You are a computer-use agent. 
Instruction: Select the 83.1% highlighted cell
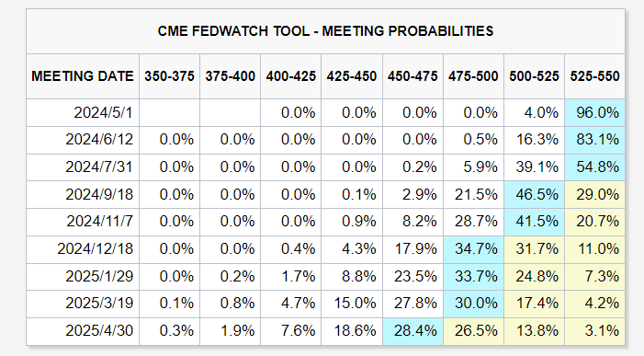[x=594, y=140]
